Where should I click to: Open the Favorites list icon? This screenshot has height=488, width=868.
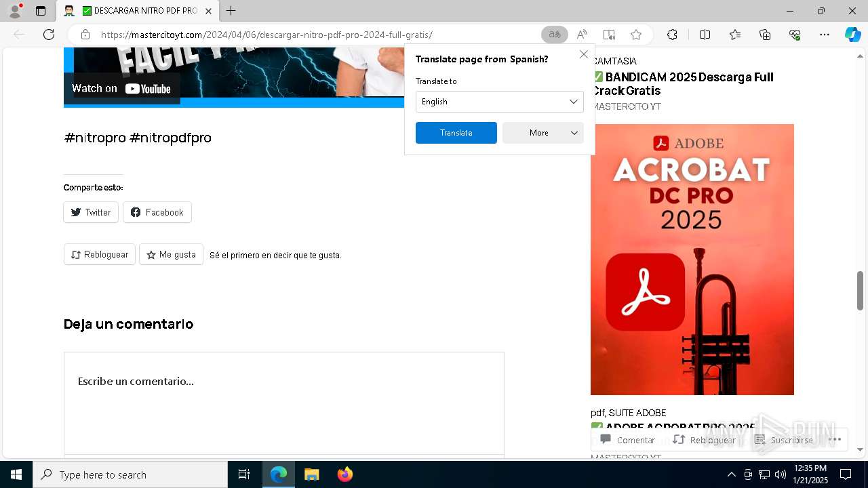735,35
